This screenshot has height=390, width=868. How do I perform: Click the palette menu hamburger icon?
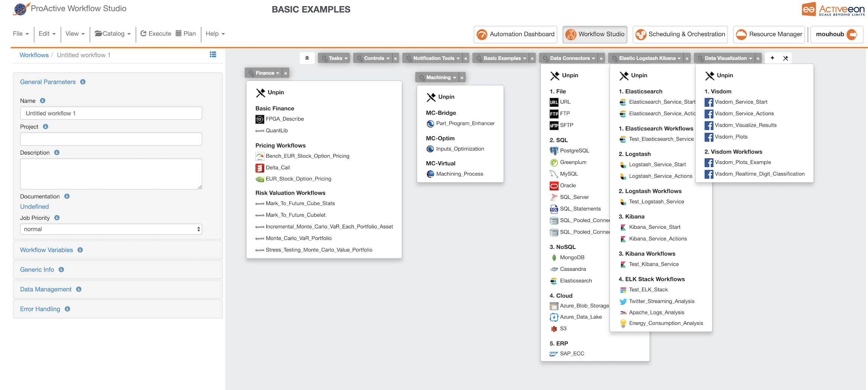pyautogui.click(x=307, y=58)
